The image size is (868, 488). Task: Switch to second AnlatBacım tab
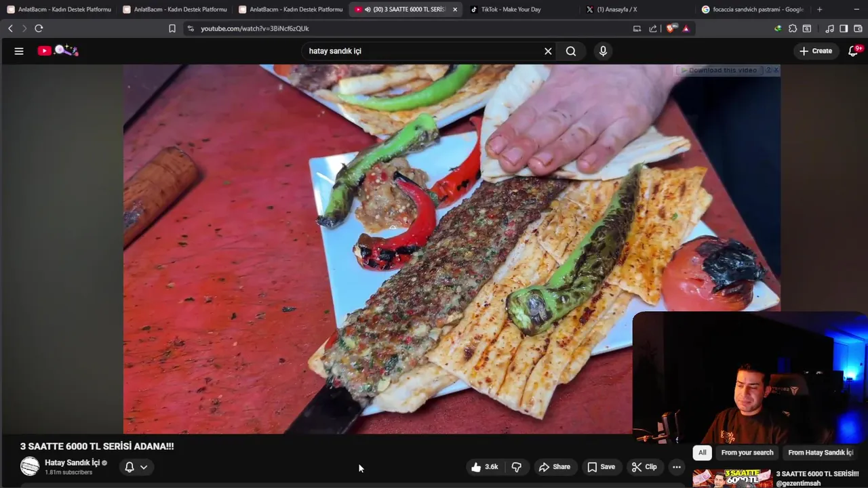click(175, 9)
